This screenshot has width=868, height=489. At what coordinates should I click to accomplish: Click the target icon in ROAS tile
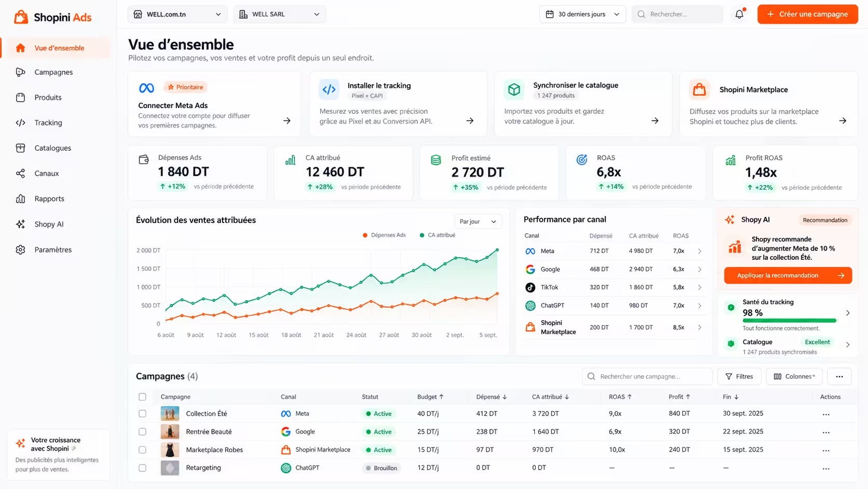point(582,160)
